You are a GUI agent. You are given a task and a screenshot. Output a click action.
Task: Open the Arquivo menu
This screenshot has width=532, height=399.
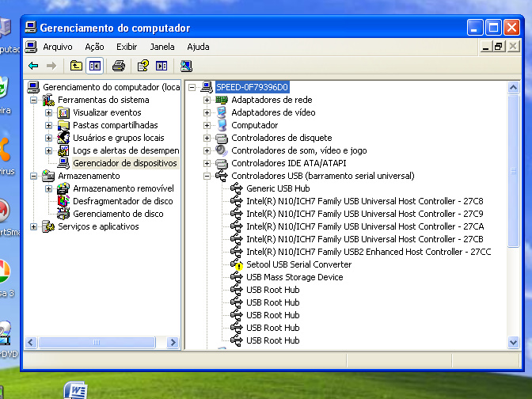tap(58, 47)
